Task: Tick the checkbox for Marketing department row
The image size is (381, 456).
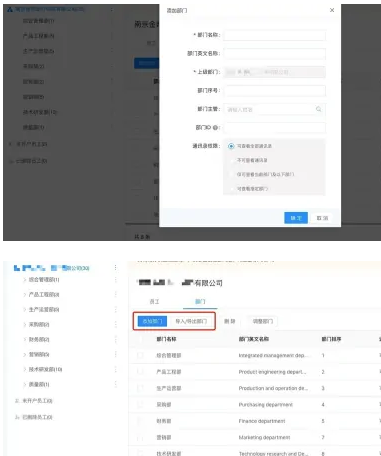Action: click(x=140, y=437)
